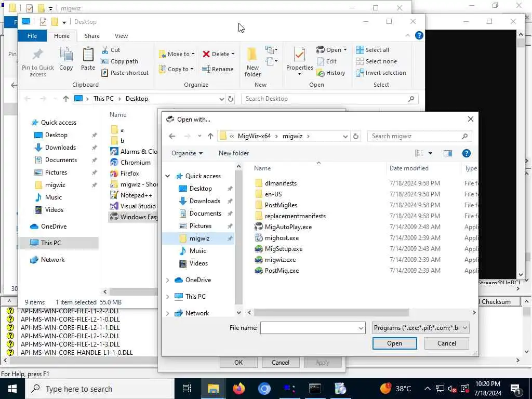This screenshot has height=399, width=532.
Task: Click Open button in dialog
Action: pos(395,343)
